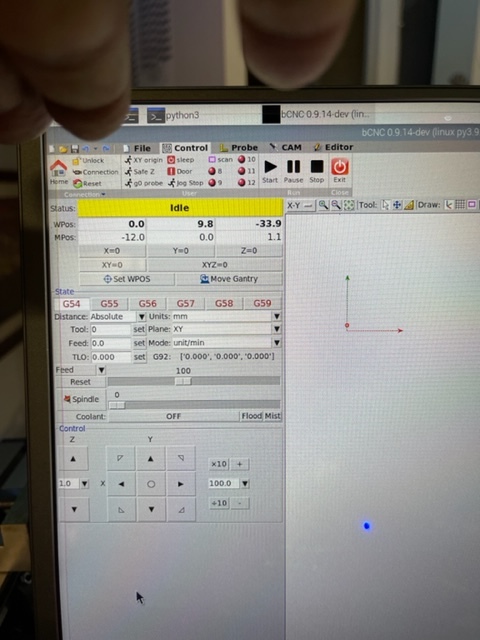Open the Z step 1.0 dropdown
480x640 pixels.
pyautogui.click(x=84, y=484)
